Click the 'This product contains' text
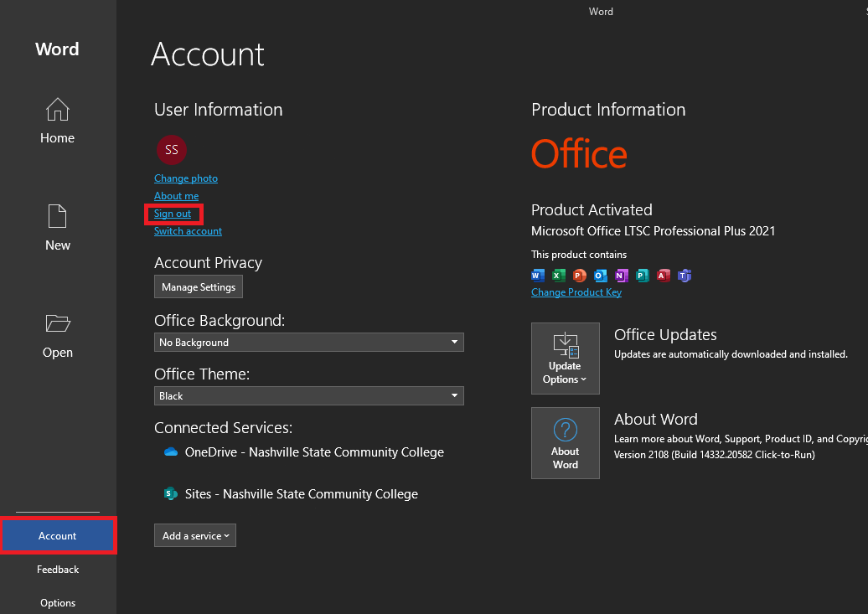This screenshot has height=614, width=868. coord(579,255)
